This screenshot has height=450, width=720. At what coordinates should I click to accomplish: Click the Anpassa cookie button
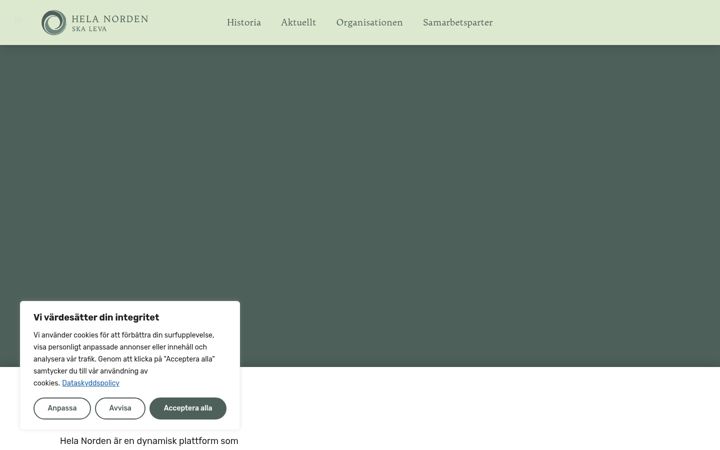coord(62,408)
